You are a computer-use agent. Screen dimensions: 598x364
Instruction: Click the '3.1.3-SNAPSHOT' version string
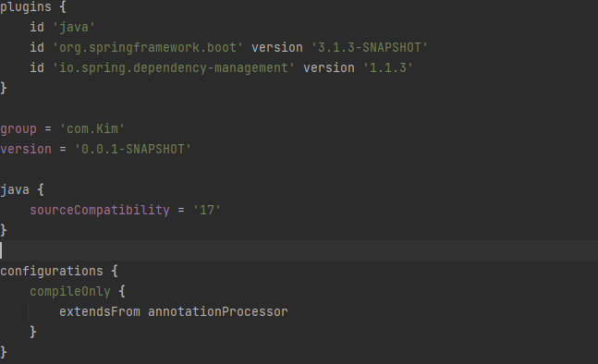[369, 48]
